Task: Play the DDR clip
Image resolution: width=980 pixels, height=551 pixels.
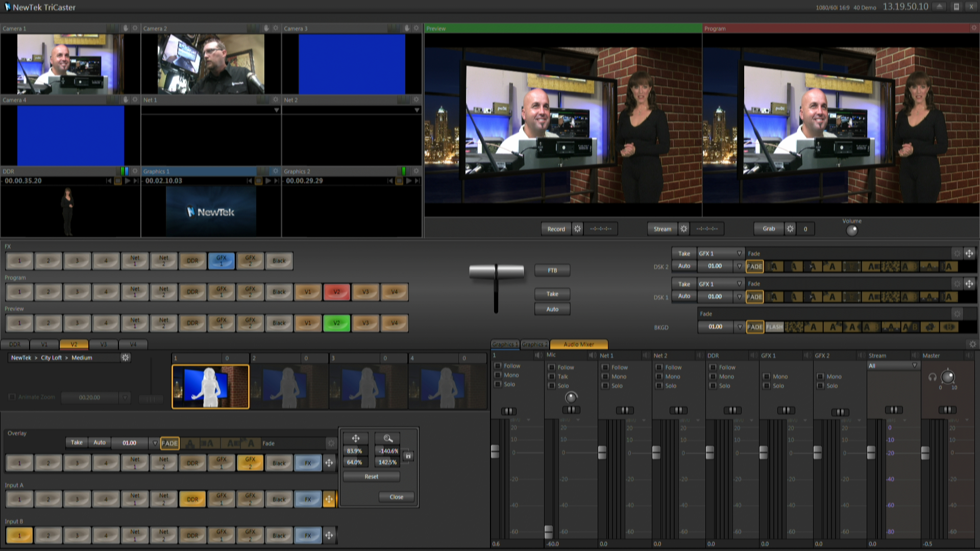Action: tap(127, 181)
